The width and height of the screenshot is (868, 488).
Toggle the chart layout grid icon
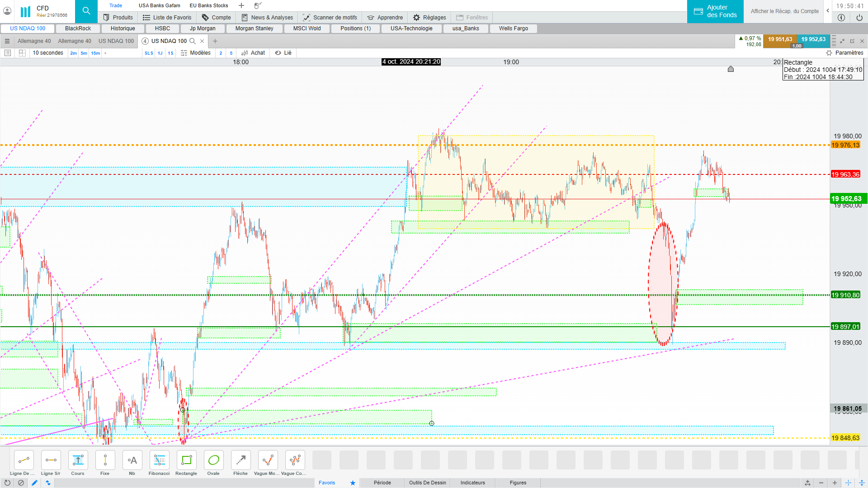22,53
